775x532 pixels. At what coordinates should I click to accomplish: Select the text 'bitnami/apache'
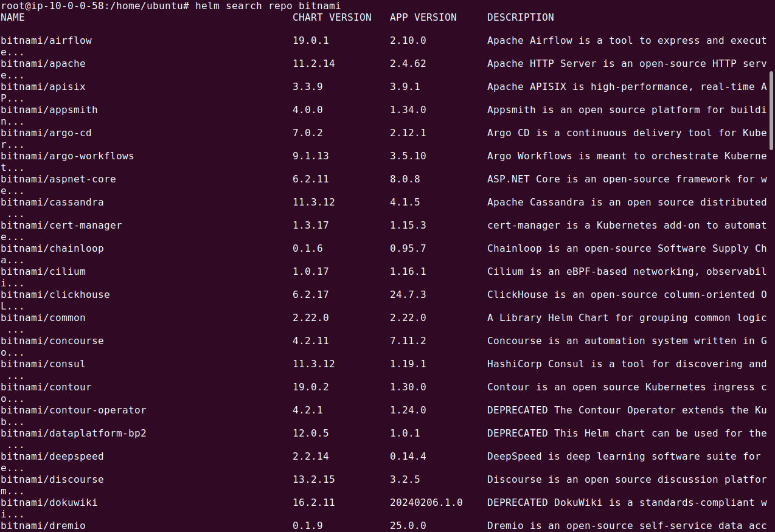pyautogui.click(x=43, y=64)
